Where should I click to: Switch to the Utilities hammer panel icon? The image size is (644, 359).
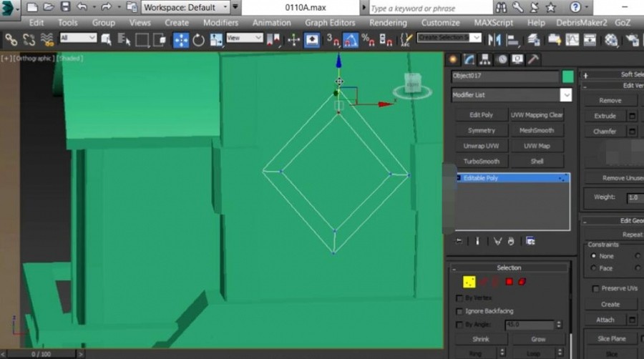click(533, 59)
